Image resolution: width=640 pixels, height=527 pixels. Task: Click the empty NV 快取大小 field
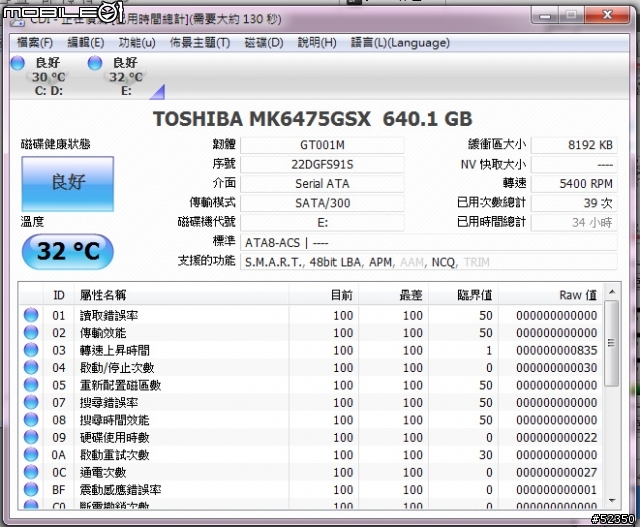click(x=574, y=165)
